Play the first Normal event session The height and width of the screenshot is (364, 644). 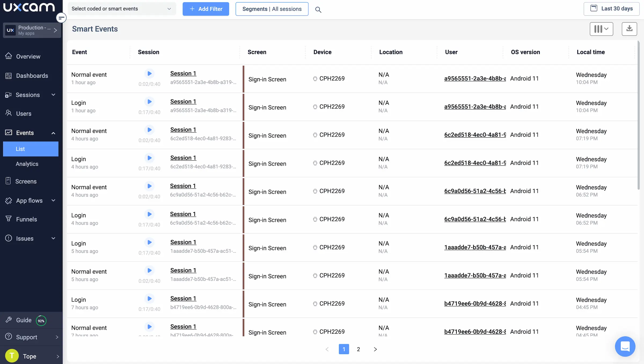tap(149, 73)
